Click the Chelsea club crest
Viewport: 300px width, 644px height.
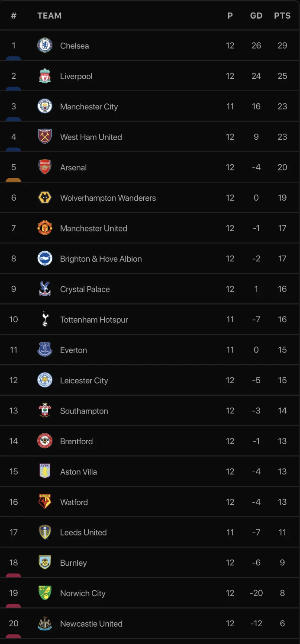45,45
